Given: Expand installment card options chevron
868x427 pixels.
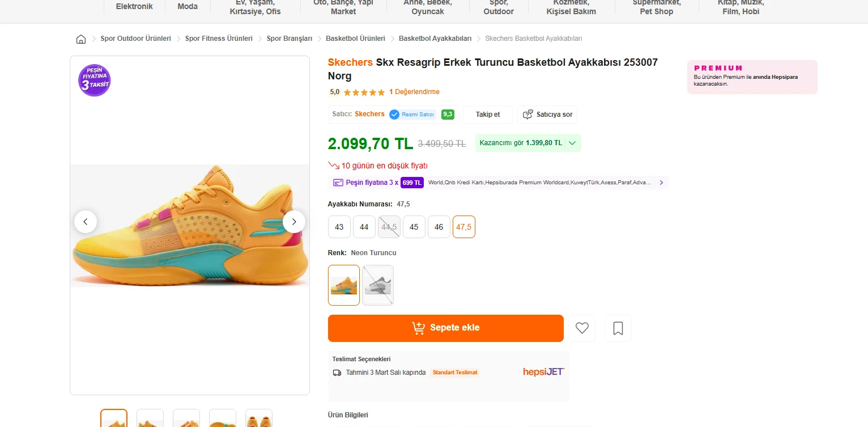Looking at the screenshot, I should [661, 183].
